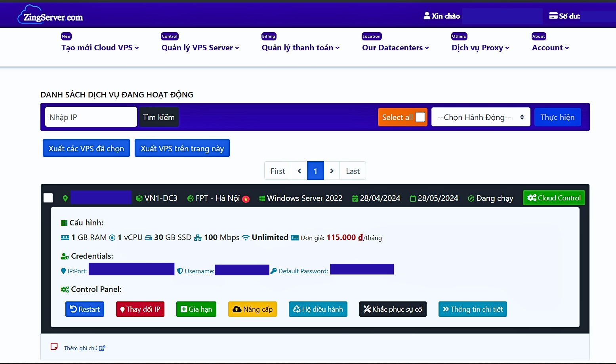Open Cloud Control for the VPS

(x=554, y=198)
